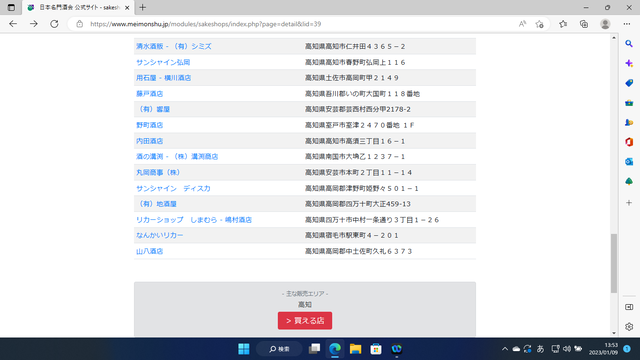Click the browser refresh icon
The width and height of the screenshot is (640, 360).
(54, 24)
